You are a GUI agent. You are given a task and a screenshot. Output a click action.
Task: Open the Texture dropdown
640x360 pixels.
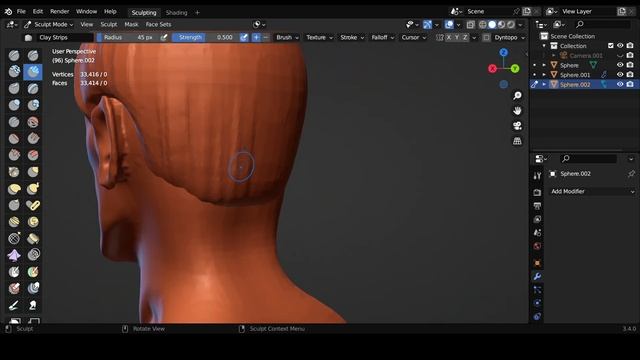[x=319, y=37]
